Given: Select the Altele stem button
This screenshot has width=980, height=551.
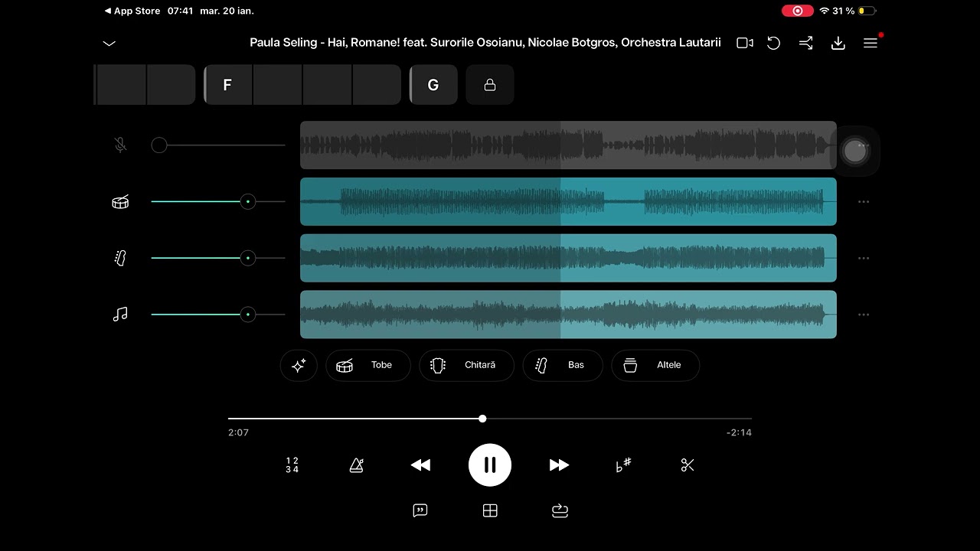Looking at the screenshot, I should pos(655,365).
